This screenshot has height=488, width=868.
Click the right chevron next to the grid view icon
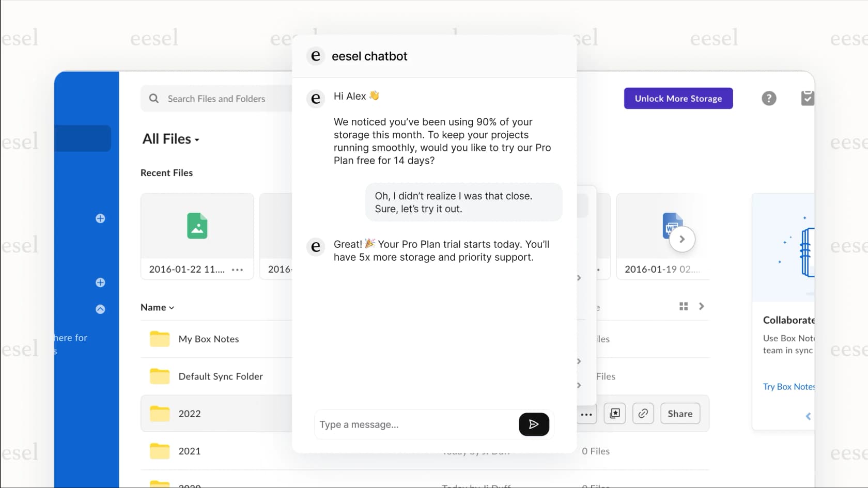701,306
